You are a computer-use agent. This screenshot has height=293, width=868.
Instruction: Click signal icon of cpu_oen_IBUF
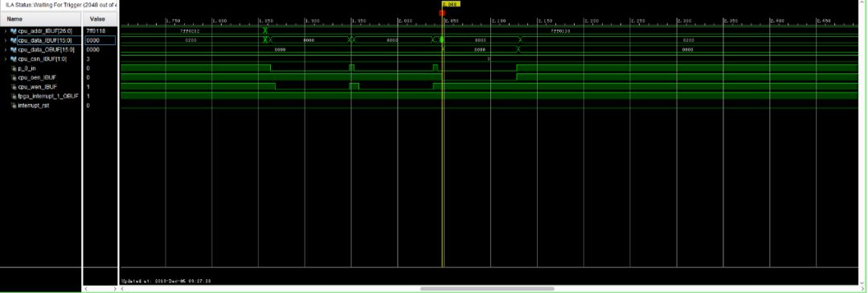pos(14,78)
